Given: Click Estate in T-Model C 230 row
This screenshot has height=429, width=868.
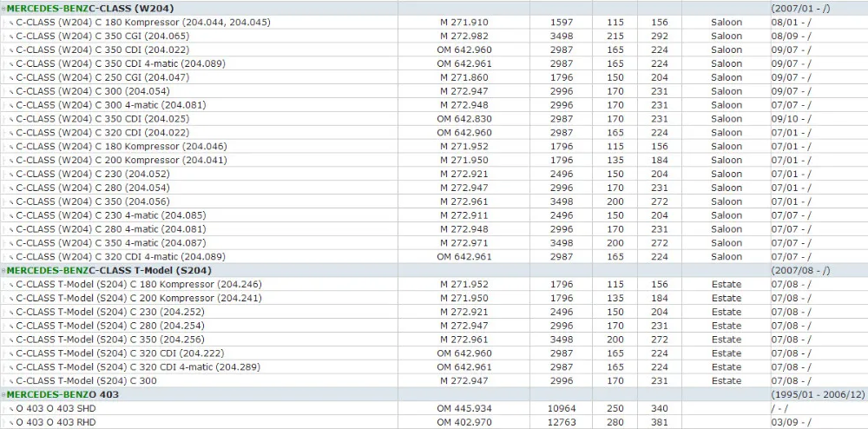Looking at the screenshot, I should [x=727, y=313].
